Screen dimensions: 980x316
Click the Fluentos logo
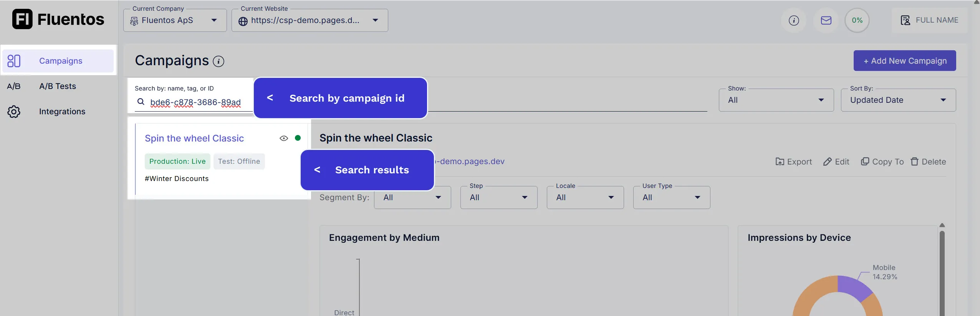pos(58,19)
